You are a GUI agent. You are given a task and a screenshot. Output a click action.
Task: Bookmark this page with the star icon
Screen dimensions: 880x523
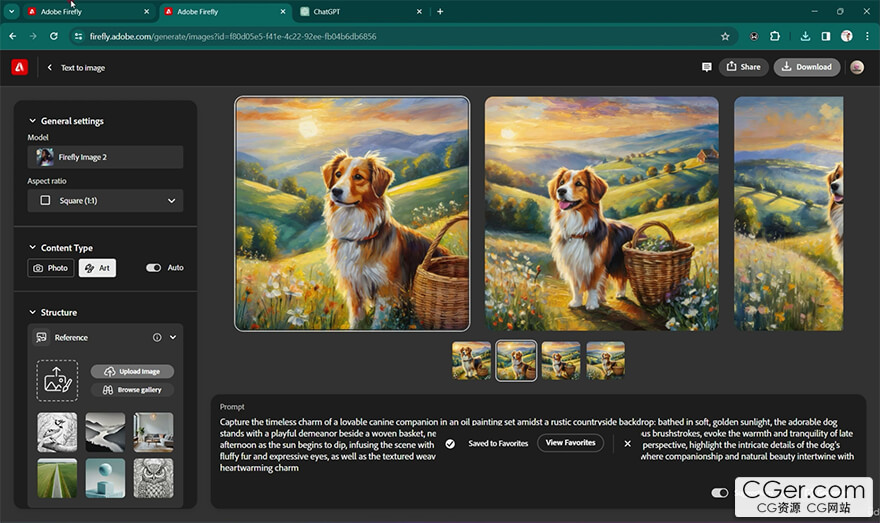pyautogui.click(x=725, y=36)
